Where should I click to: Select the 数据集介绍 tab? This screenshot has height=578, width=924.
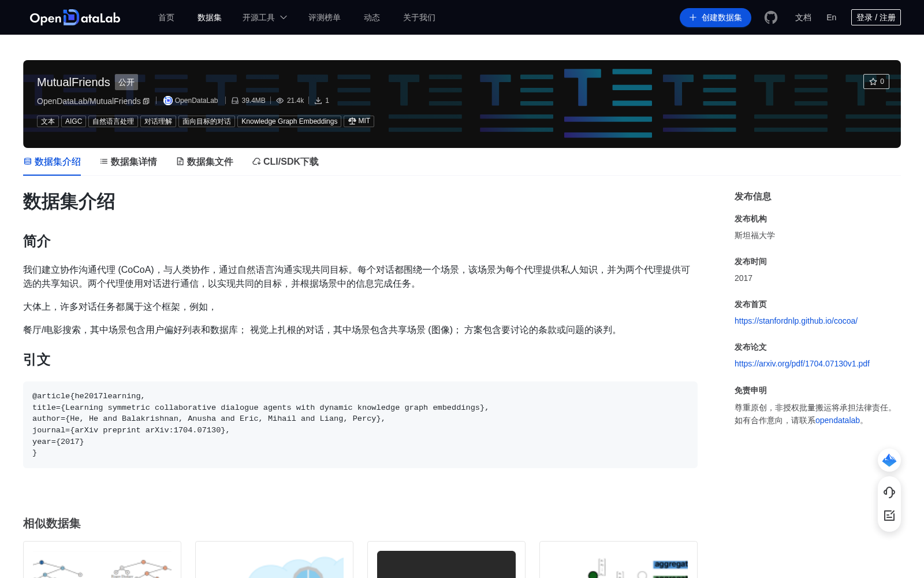[x=52, y=162]
